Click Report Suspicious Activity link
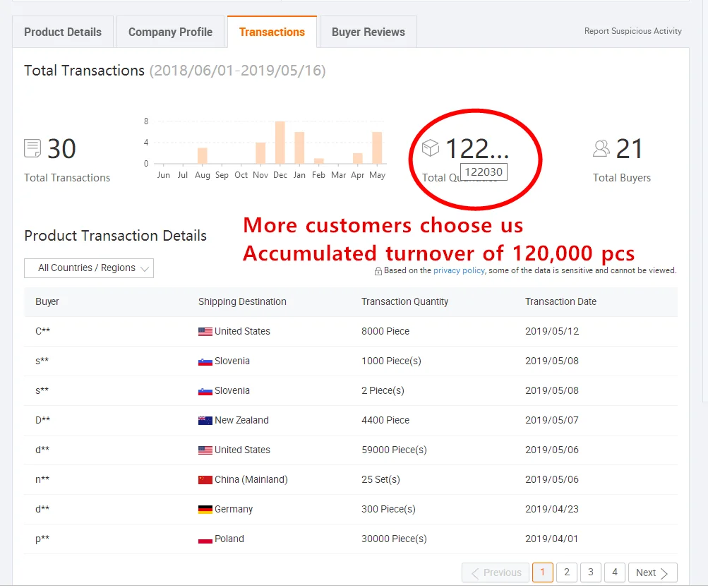Image resolution: width=708 pixels, height=588 pixels. coord(632,31)
